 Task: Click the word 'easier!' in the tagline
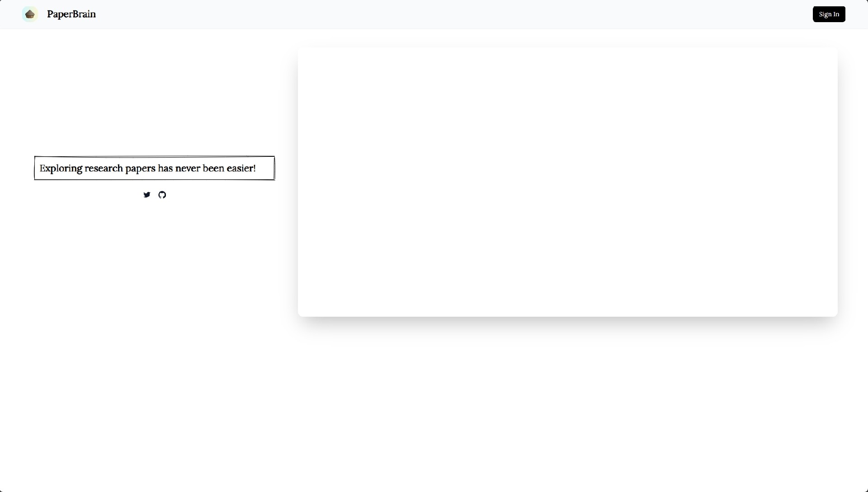pos(241,168)
